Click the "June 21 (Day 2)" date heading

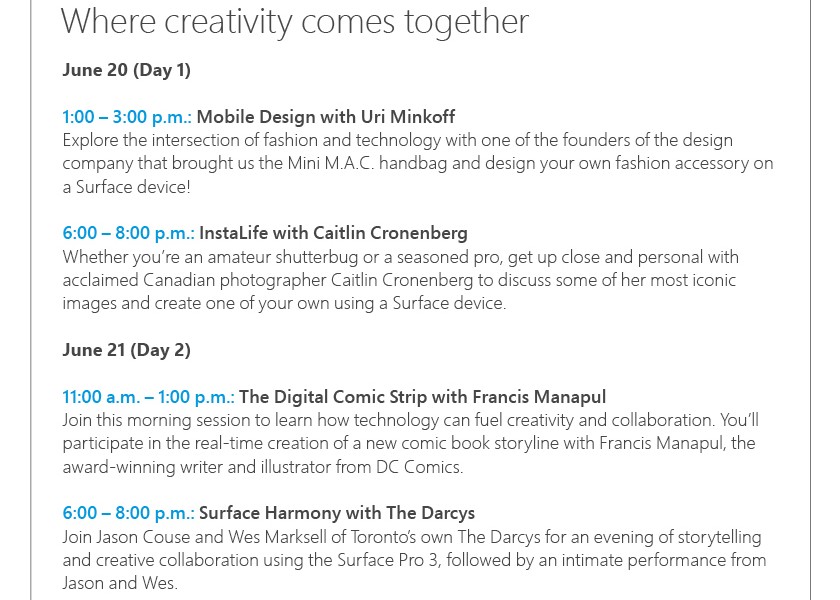click(x=126, y=350)
